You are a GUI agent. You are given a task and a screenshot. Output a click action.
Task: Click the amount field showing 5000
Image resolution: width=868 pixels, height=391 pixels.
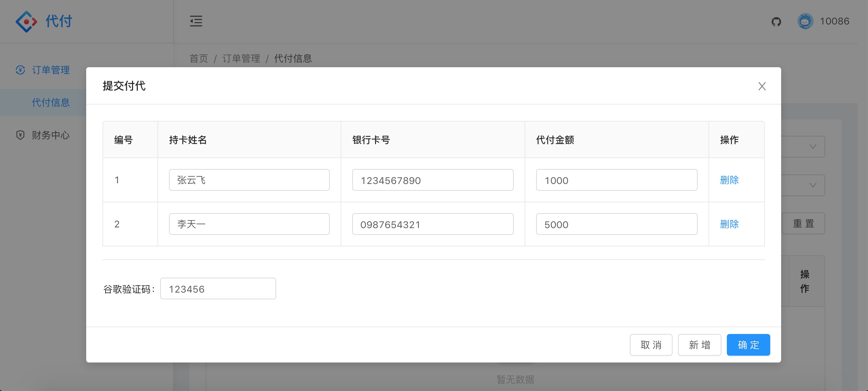pyautogui.click(x=617, y=224)
